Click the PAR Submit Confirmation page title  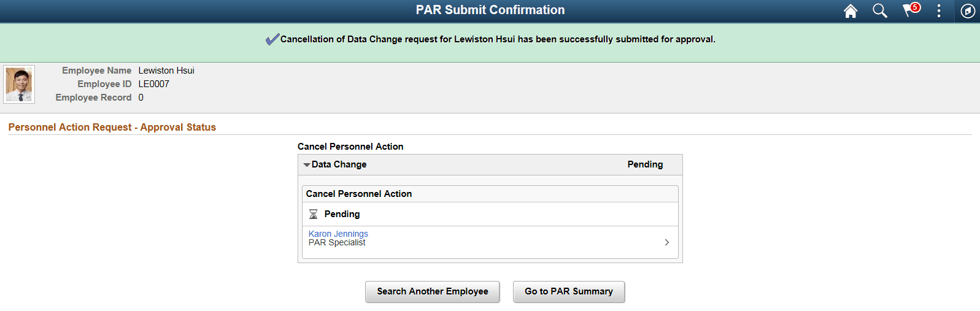490,10
